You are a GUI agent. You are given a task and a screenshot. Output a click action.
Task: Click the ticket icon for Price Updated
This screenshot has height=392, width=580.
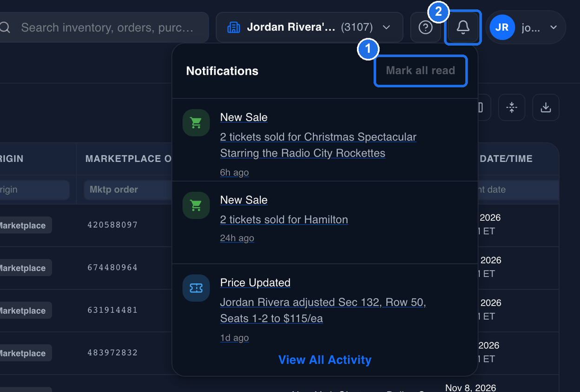(196, 288)
